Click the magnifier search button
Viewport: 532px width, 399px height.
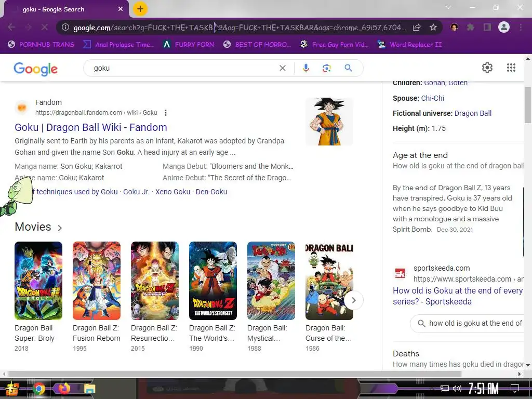tap(348, 68)
